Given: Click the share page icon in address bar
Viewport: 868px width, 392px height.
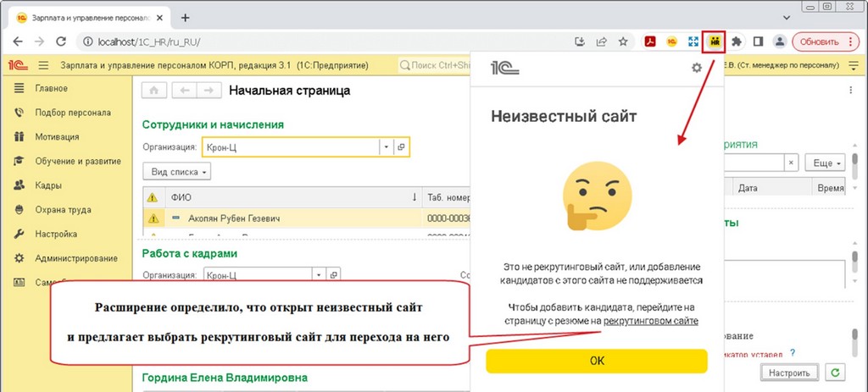Looking at the screenshot, I should click(x=601, y=41).
